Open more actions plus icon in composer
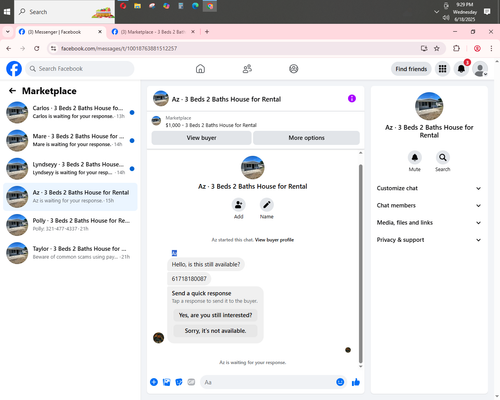Image resolution: width=500 pixels, height=400 pixels. pos(154,382)
